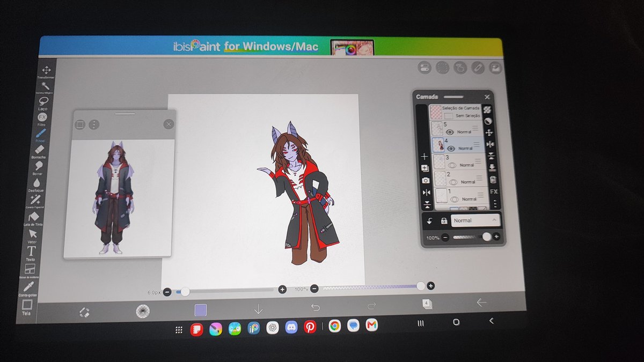This screenshot has height=362, width=644.
Task: Increase brush size with plus button
Action: click(282, 290)
